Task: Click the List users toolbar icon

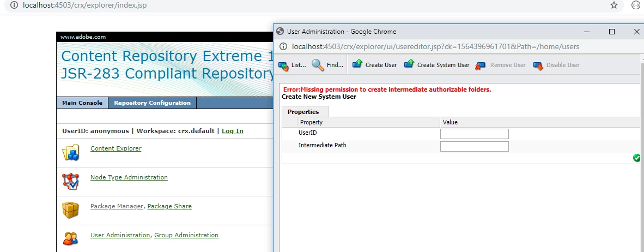Action: [283, 65]
